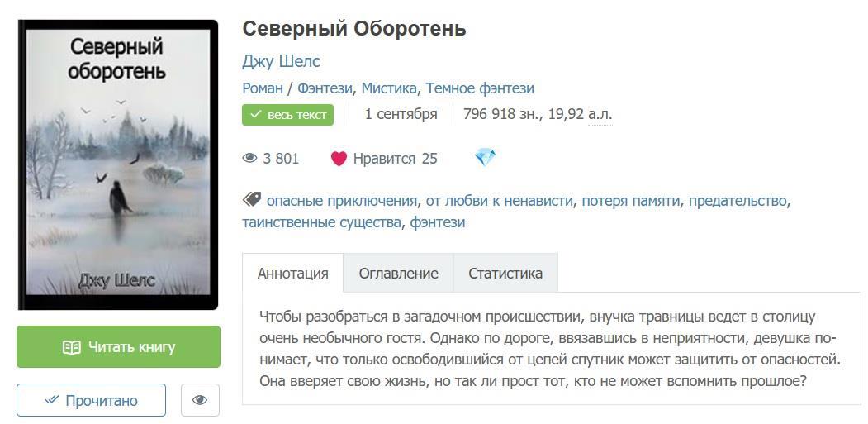Open the Фэнтези genre link
Viewport: 868px width, 424px height.
(x=325, y=88)
